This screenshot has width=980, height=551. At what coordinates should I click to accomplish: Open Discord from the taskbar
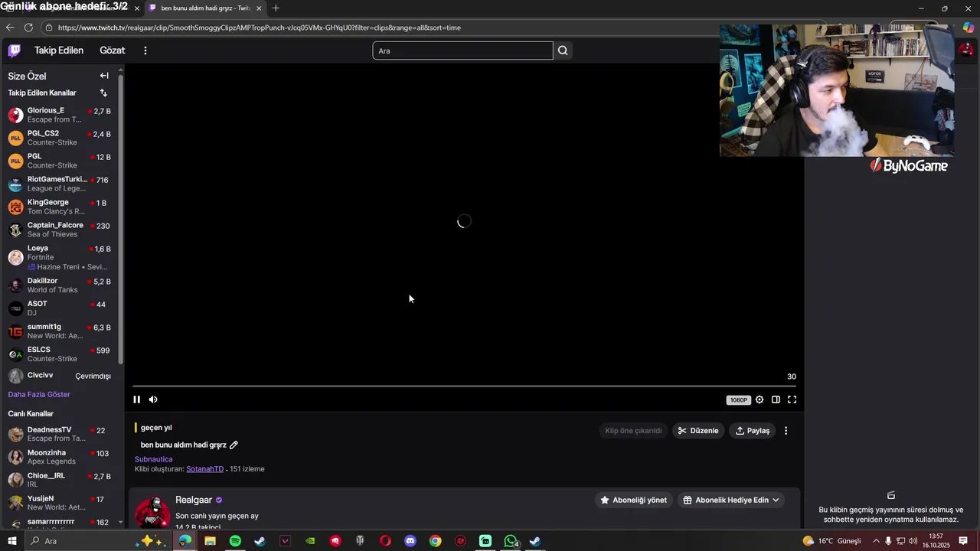(x=410, y=541)
